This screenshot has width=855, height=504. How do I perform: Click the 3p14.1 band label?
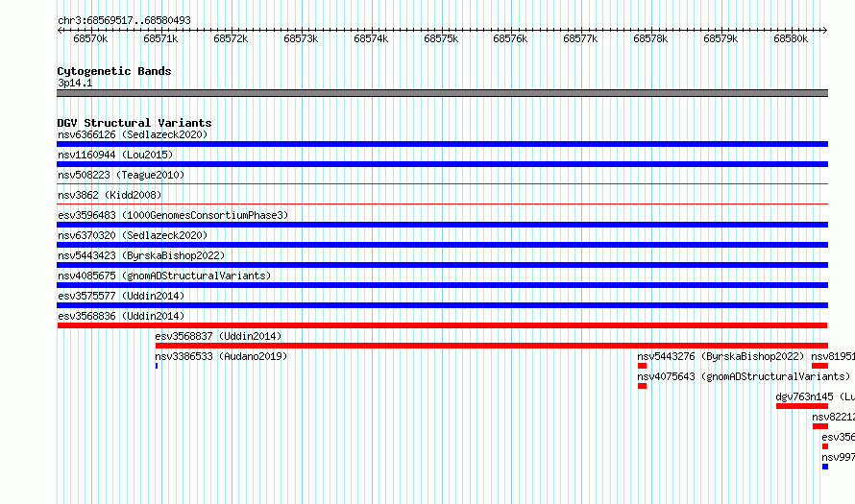point(75,83)
